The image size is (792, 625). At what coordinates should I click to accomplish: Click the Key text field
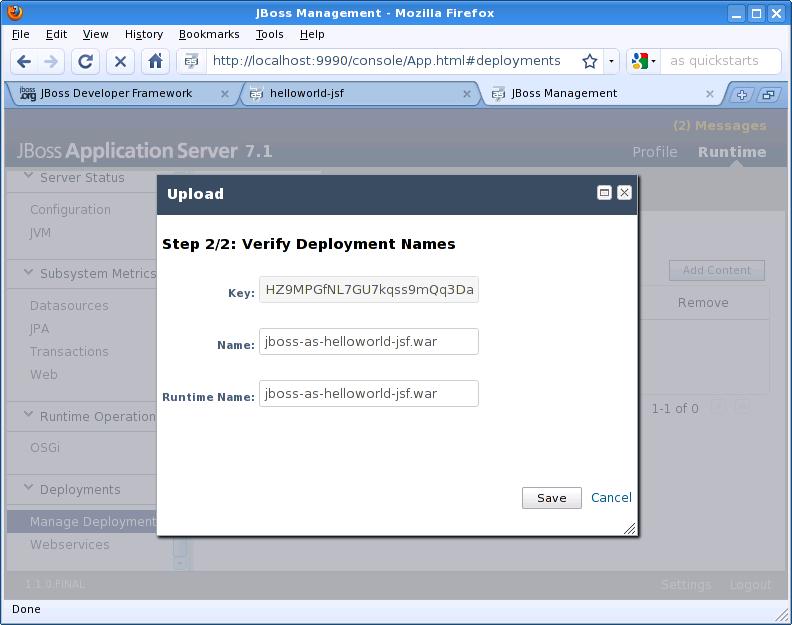pos(369,290)
